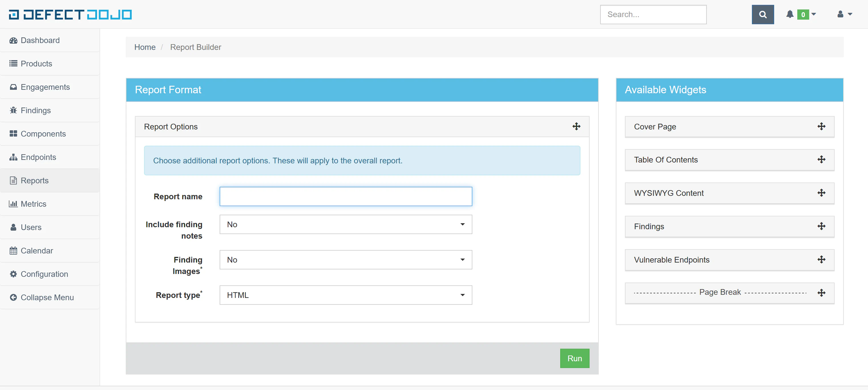The width and height of the screenshot is (868, 390).
Task: Add Vulnerable Endpoints widget to report
Action: [x=821, y=260]
